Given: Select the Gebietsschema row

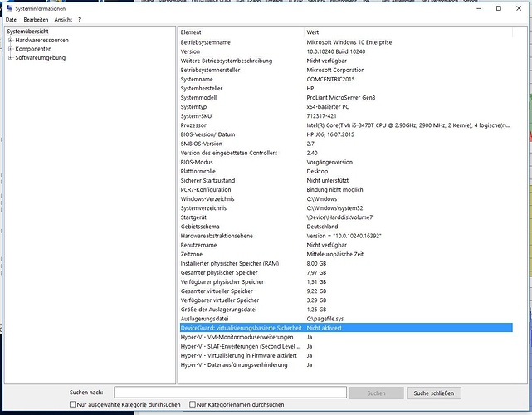Looking at the screenshot, I should [346, 227].
